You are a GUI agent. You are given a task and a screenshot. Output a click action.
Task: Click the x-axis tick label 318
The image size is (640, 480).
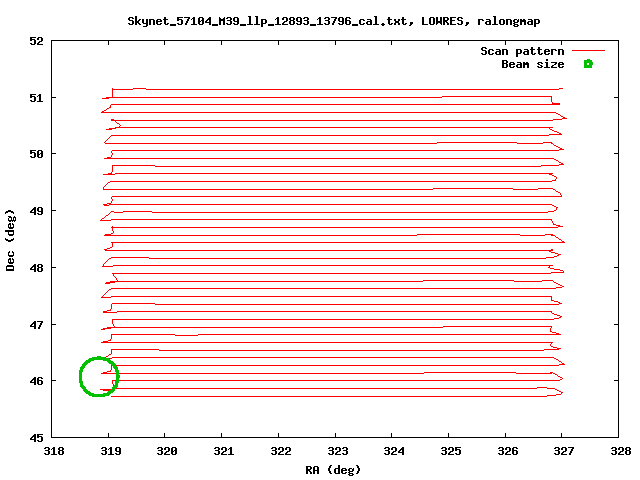coord(54,451)
